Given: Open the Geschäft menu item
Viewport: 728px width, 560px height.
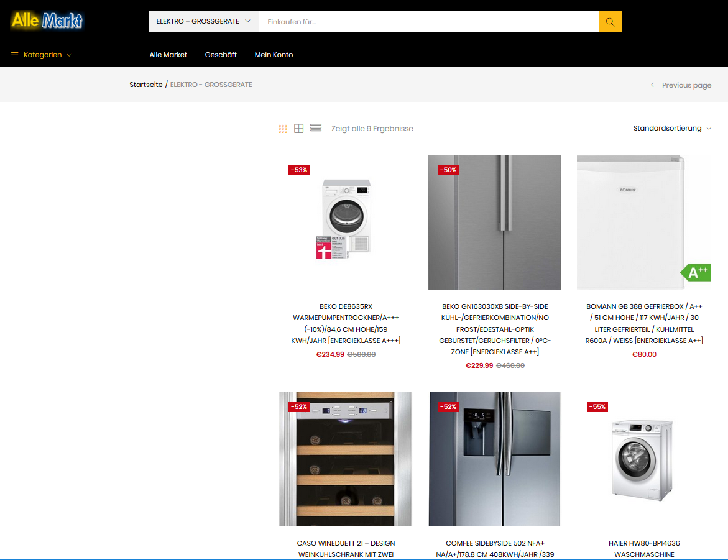Looking at the screenshot, I should pyautogui.click(x=221, y=55).
